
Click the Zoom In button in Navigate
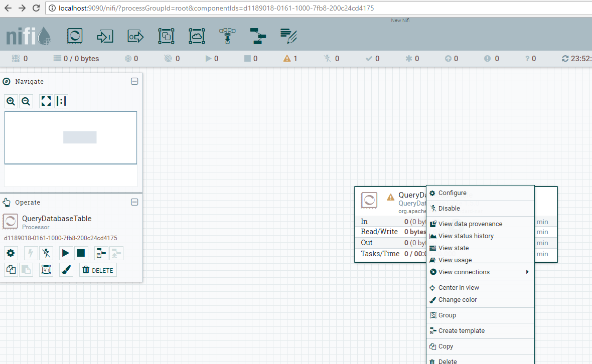coord(11,101)
